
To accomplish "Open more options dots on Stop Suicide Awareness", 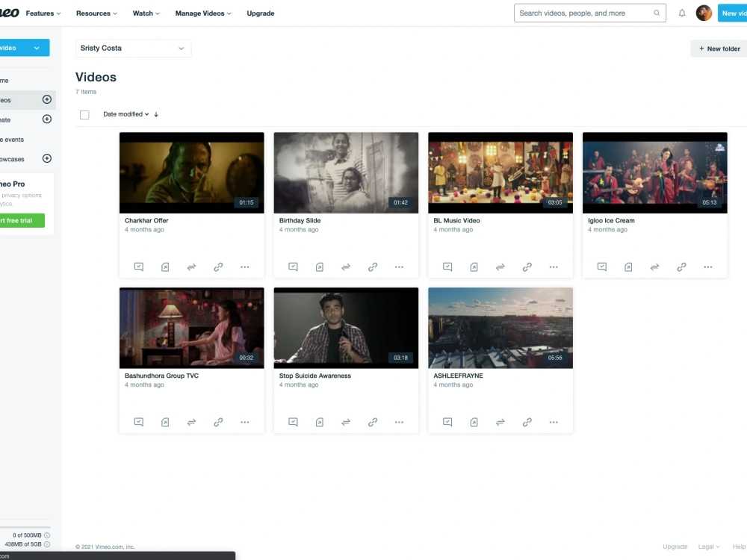I will point(399,422).
